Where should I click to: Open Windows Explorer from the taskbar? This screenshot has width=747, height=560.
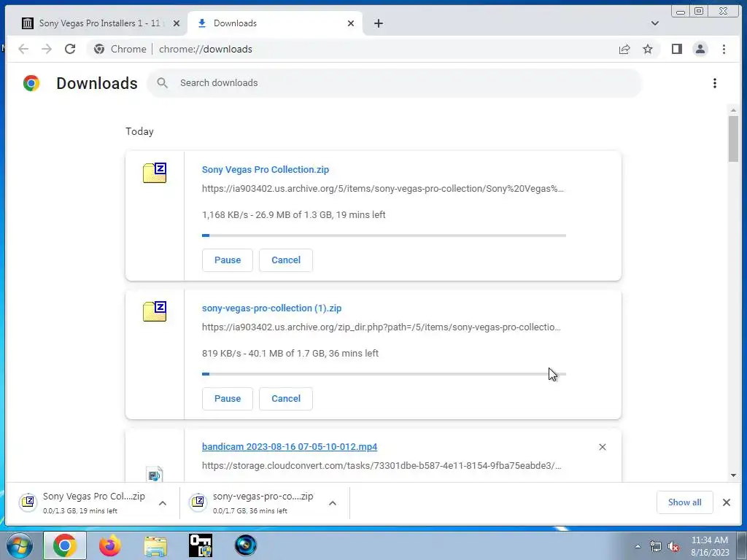click(155, 545)
